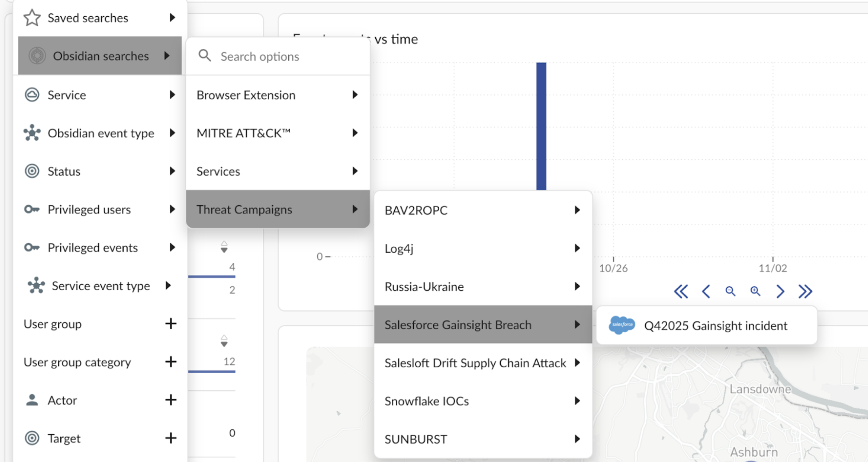868x462 pixels.
Task: Expand Obsidian event type submenu arrow
Action: 173,133
